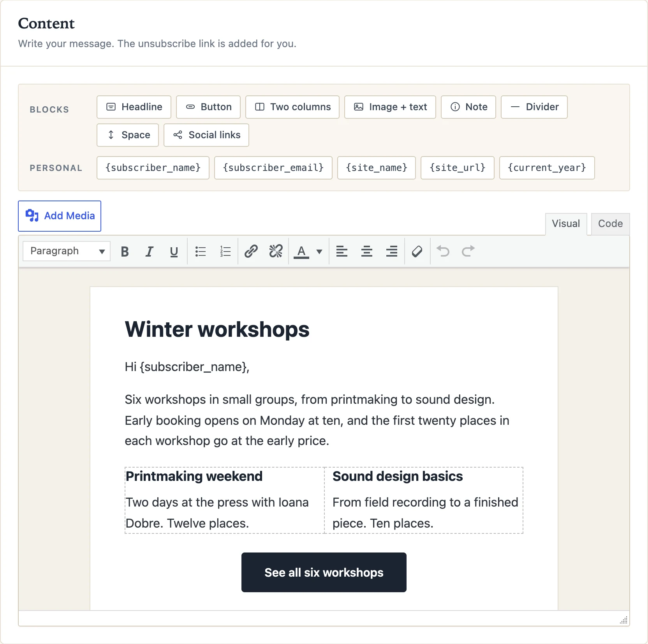Insert a Divider block
The width and height of the screenshot is (648, 644).
pyautogui.click(x=534, y=107)
